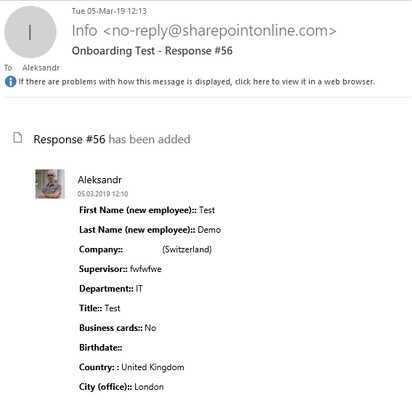
Task: Click the Department value IT
Action: [139, 289]
